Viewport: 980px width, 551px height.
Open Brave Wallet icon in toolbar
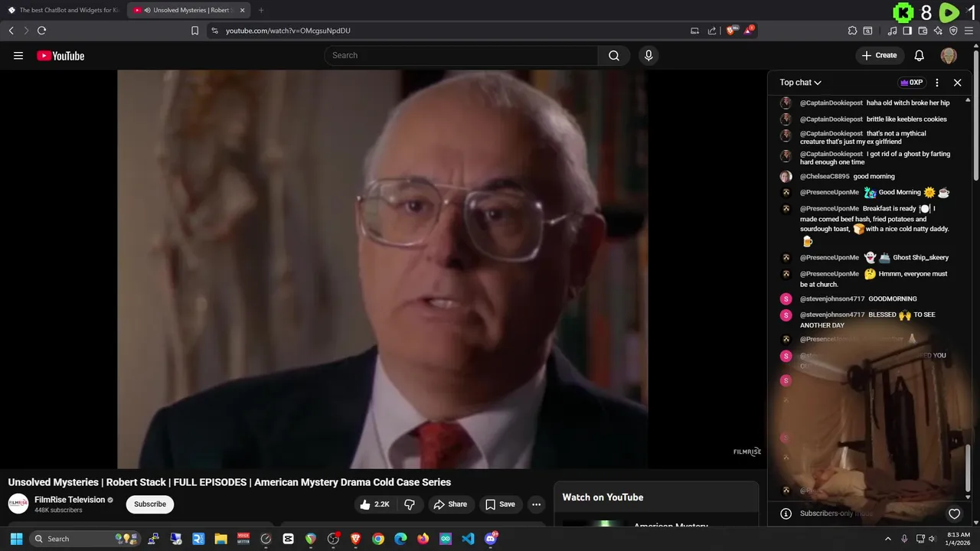click(923, 31)
